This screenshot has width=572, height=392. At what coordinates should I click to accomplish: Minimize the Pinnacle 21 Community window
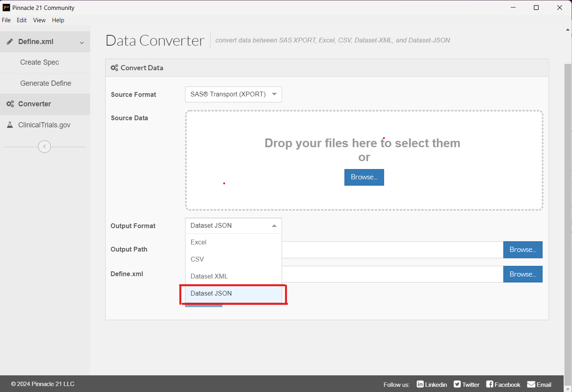(x=513, y=8)
